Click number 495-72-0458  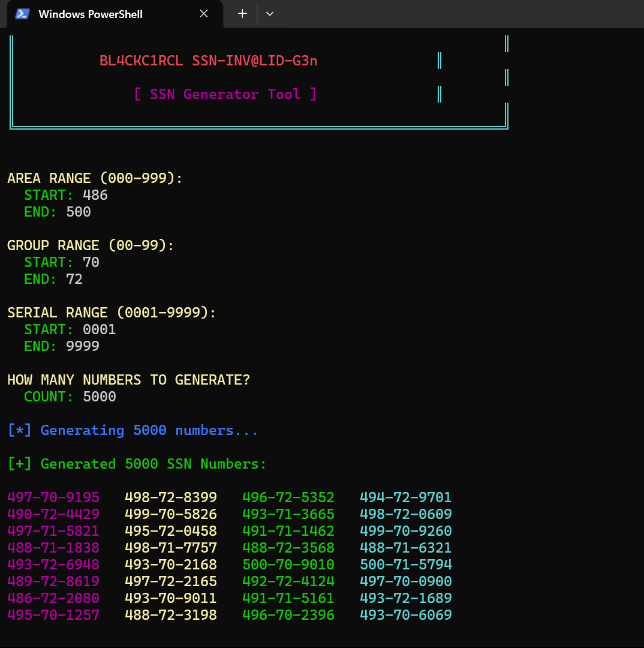[171, 531]
